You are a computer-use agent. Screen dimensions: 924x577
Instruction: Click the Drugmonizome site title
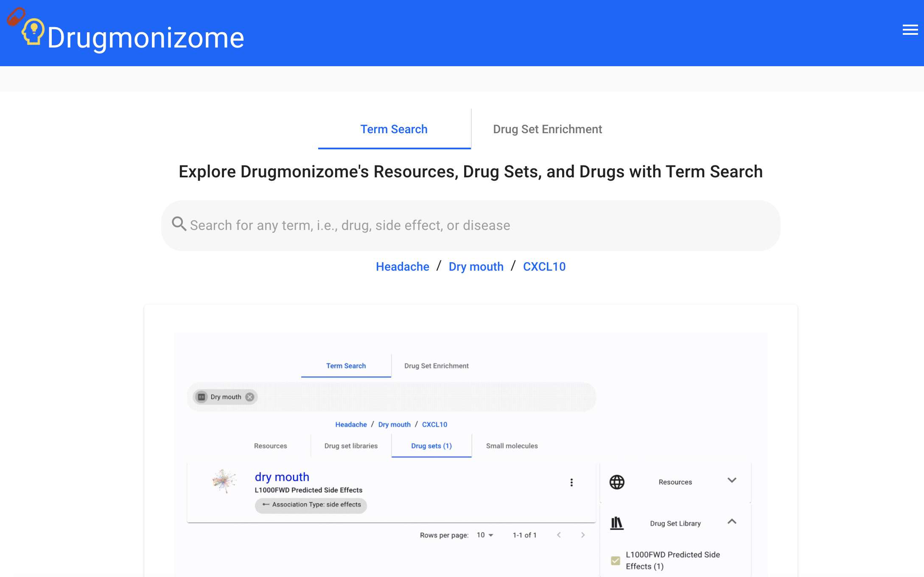(146, 38)
